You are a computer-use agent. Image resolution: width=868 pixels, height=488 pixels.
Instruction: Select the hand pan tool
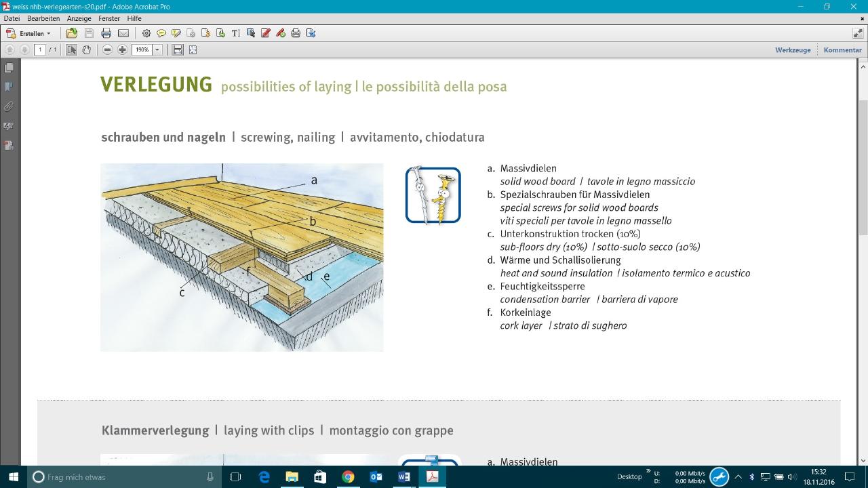coord(87,49)
